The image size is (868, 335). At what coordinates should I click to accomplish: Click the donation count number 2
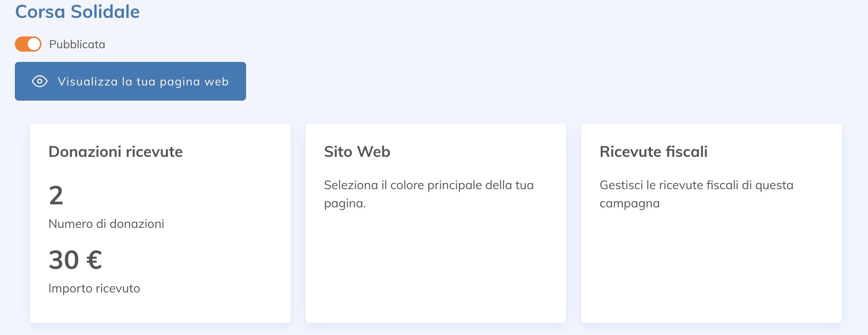pyautogui.click(x=56, y=195)
